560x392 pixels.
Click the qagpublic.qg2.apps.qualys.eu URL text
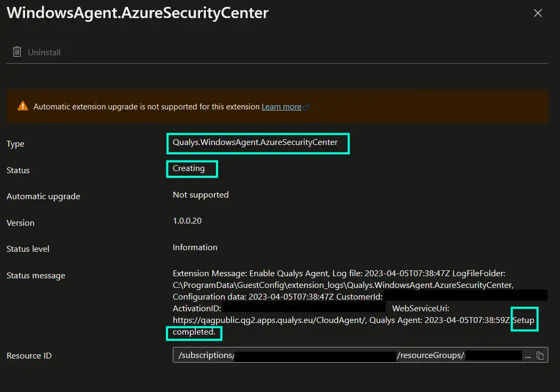point(270,320)
